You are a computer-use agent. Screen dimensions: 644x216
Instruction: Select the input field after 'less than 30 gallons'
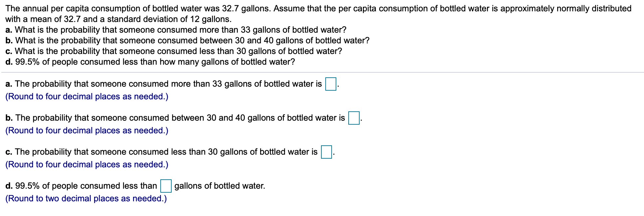tap(326, 152)
